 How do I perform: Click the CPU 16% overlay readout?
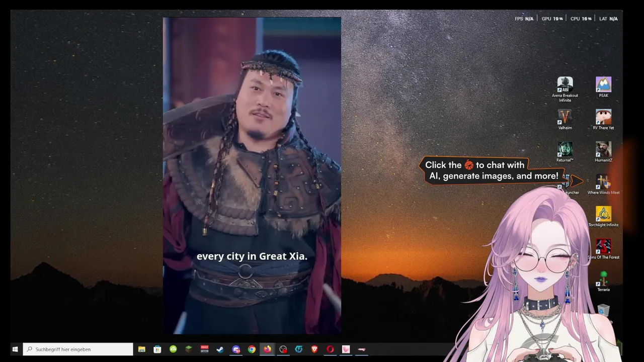point(581,19)
